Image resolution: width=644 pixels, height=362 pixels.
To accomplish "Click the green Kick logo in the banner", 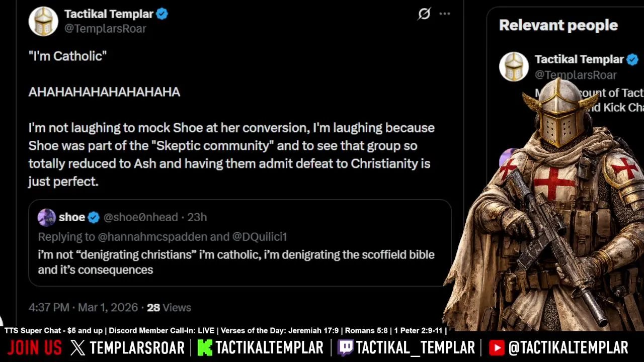I will pyautogui.click(x=205, y=347).
